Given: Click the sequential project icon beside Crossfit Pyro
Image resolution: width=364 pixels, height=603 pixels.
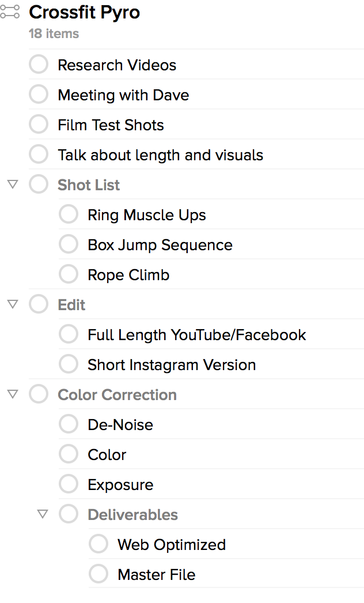Looking at the screenshot, I should pos(10,12).
